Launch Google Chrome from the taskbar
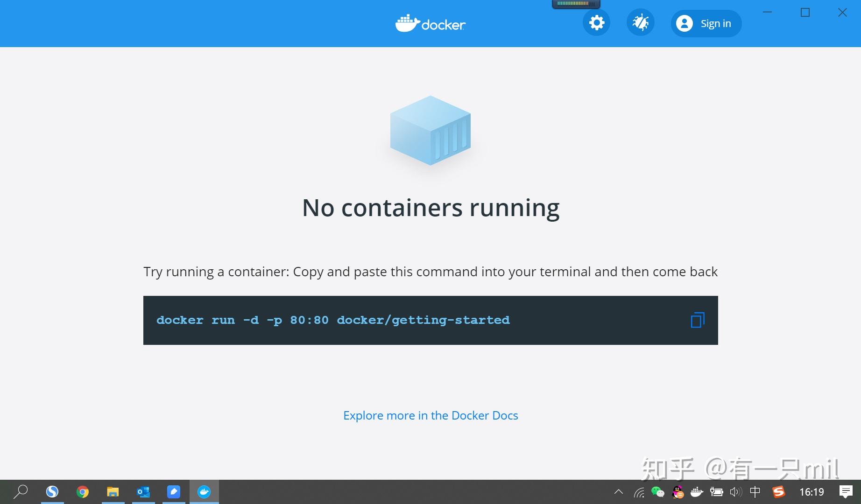 pyautogui.click(x=82, y=491)
